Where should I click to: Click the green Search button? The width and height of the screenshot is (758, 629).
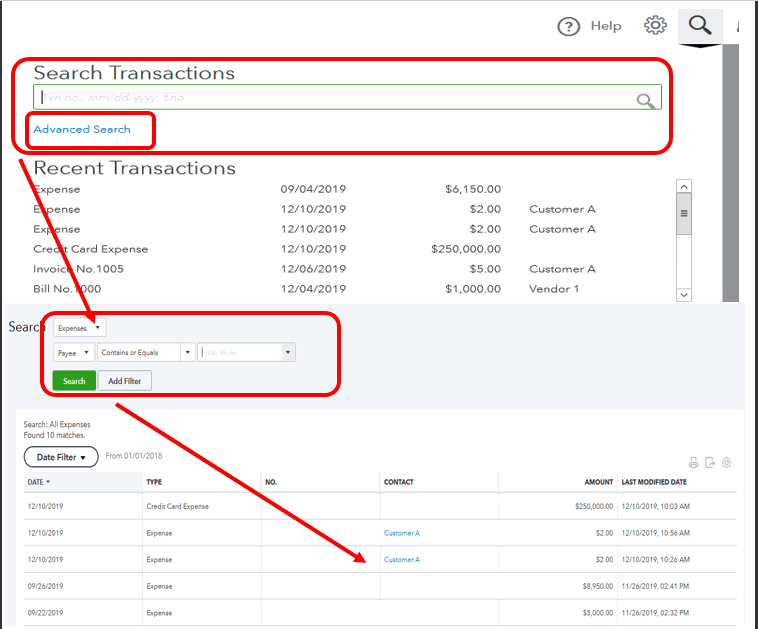coord(74,381)
